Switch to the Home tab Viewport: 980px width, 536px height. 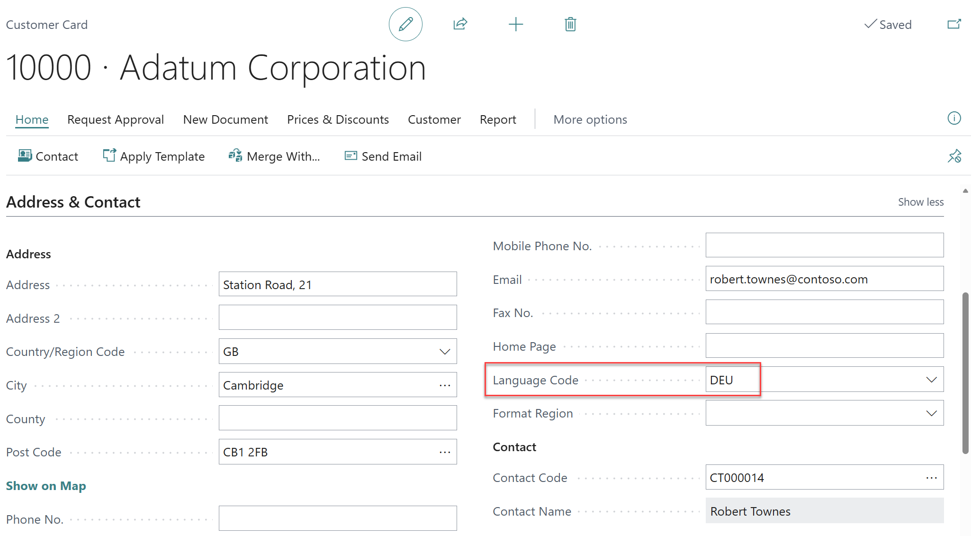(x=32, y=119)
